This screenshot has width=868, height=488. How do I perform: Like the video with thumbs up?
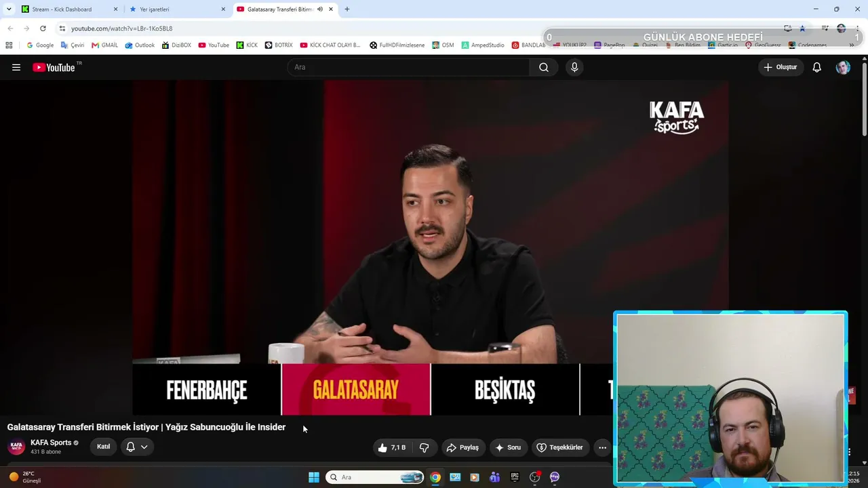pos(392,447)
